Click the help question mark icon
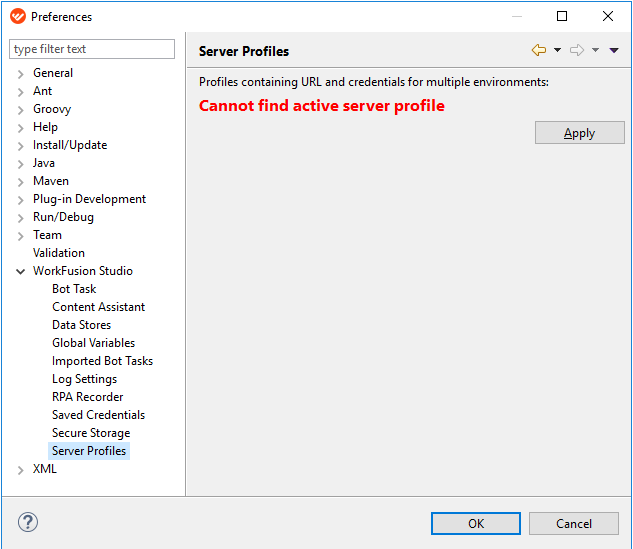This screenshot has height=549, width=633. coord(28,522)
